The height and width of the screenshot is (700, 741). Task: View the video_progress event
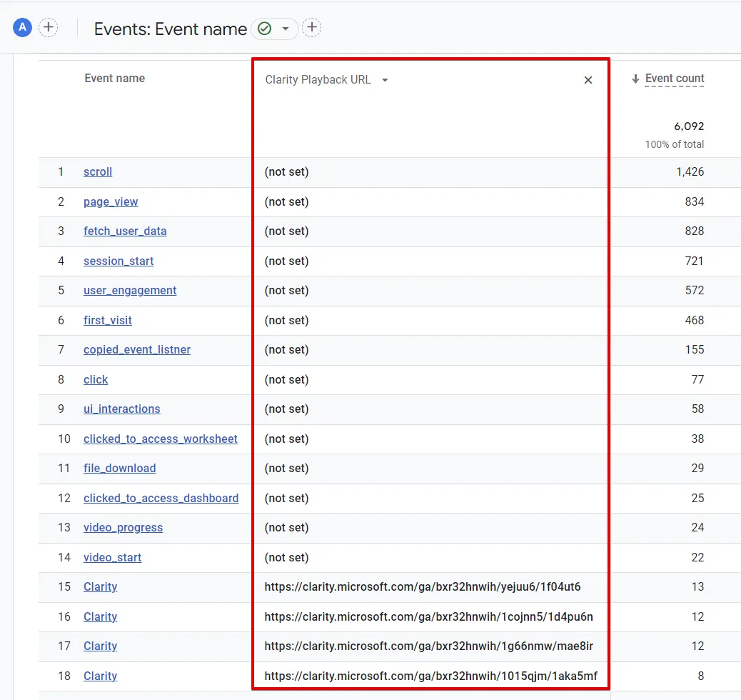123,528
